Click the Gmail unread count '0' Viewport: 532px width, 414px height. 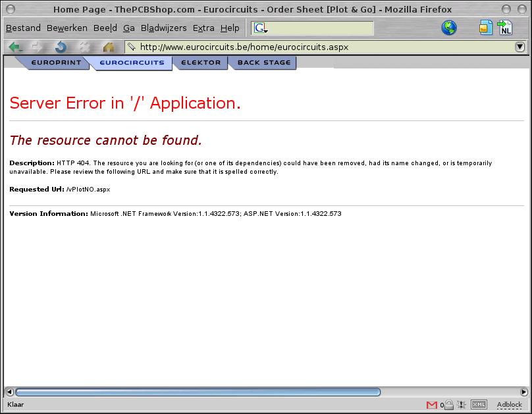click(442, 405)
